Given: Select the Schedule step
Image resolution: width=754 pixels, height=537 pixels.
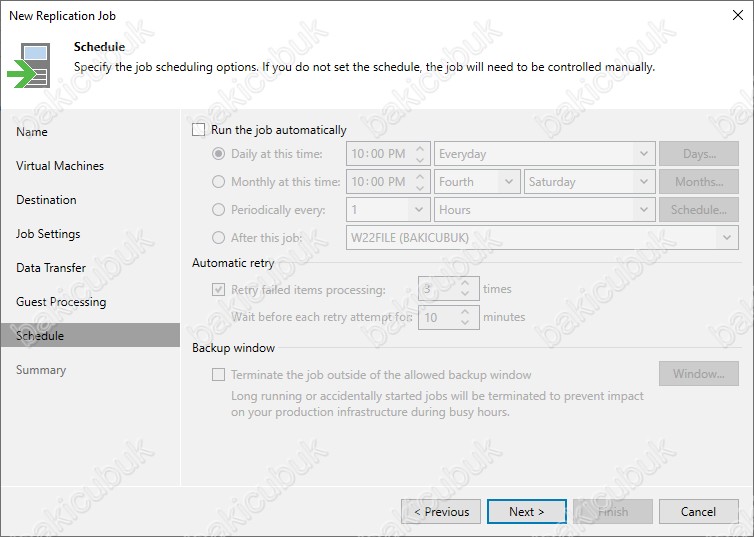Looking at the screenshot, I should coord(90,335).
